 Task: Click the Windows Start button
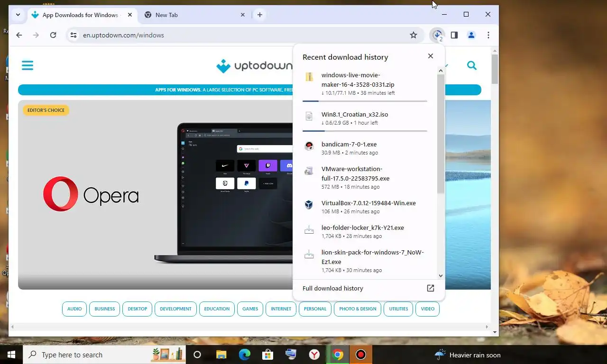(11, 355)
